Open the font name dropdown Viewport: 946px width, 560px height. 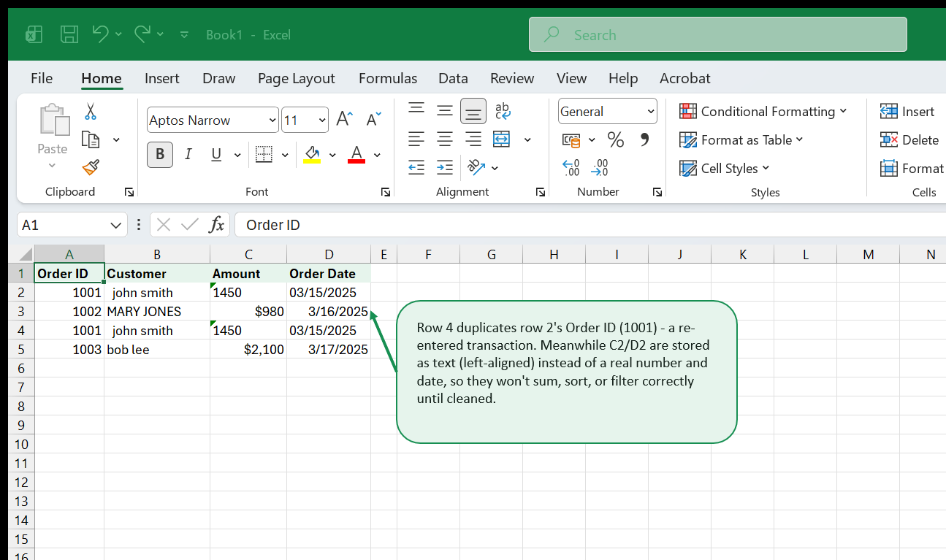pos(273,120)
